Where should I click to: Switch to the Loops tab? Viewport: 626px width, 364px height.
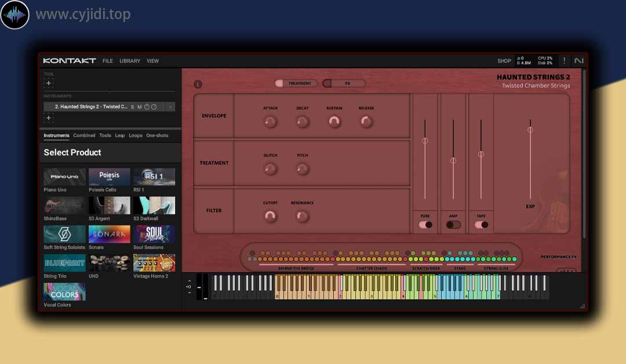point(135,136)
